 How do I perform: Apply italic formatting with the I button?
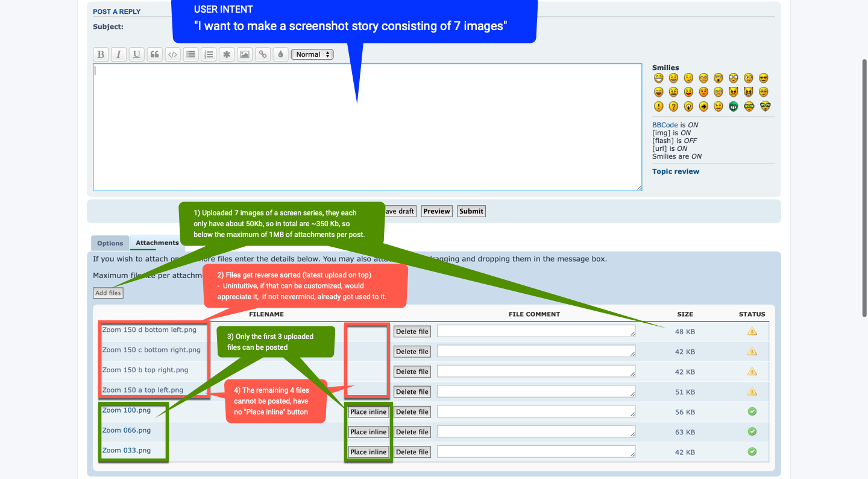coord(119,54)
